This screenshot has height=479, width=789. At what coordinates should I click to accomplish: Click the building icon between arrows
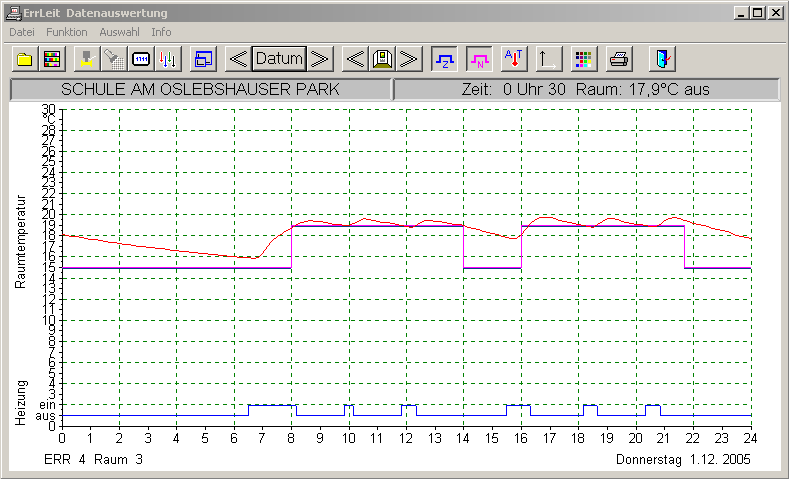pyautogui.click(x=381, y=58)
